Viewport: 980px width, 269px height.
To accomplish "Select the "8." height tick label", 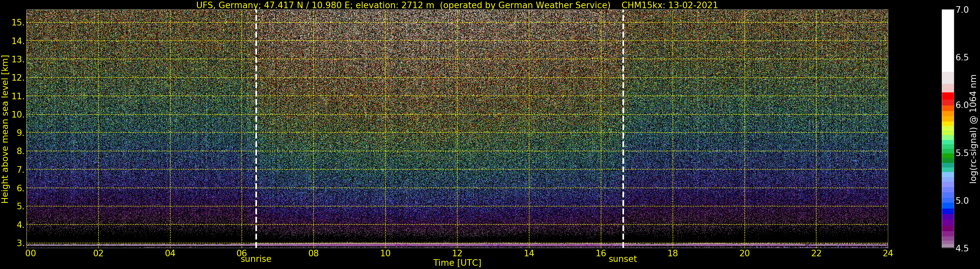I will coord(21,151).
